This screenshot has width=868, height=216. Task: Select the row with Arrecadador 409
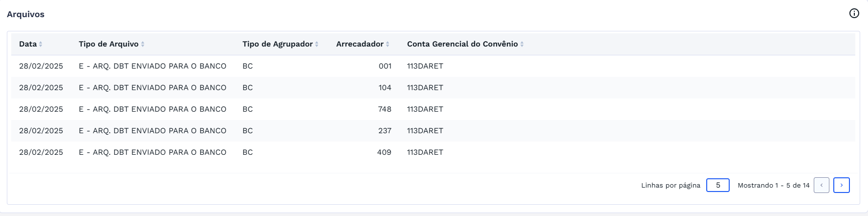pos(384,152)
